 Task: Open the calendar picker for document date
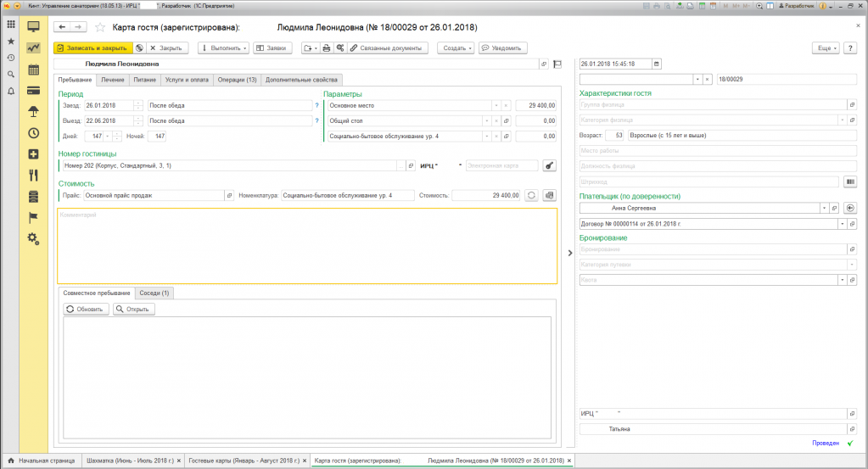point(657,64)
